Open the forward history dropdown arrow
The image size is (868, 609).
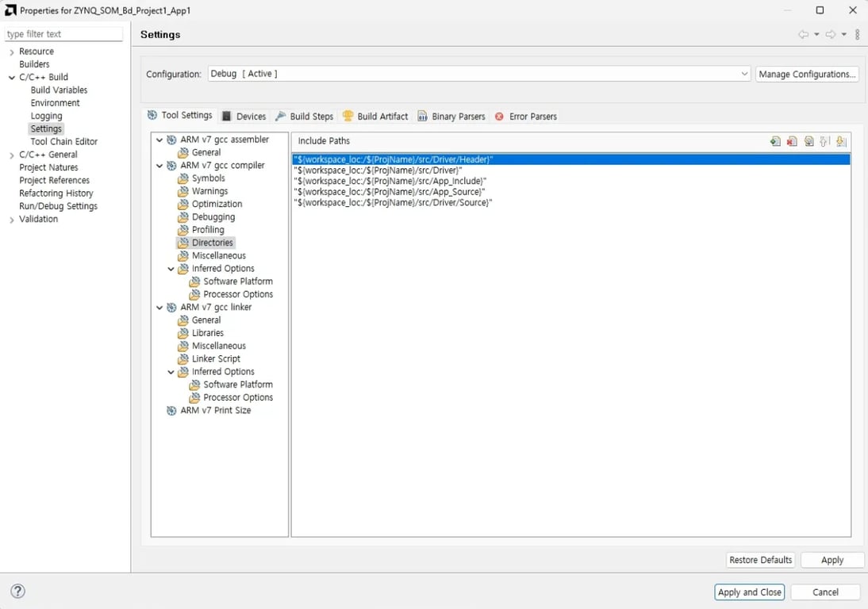tap(843, 34)
